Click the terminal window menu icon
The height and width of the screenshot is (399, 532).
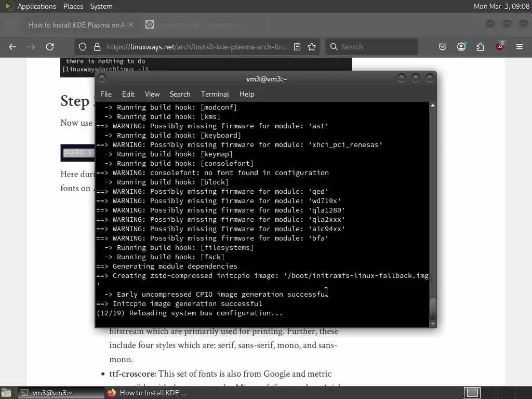coord(101,79)
